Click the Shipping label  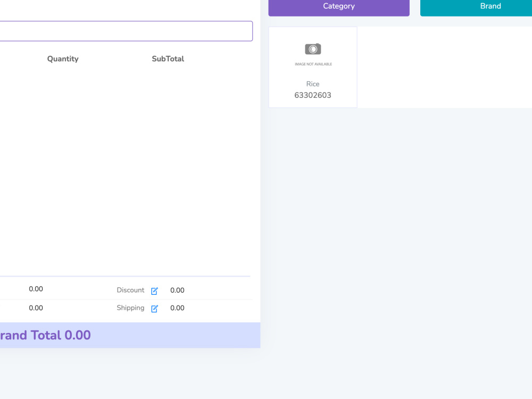(130, 307)
